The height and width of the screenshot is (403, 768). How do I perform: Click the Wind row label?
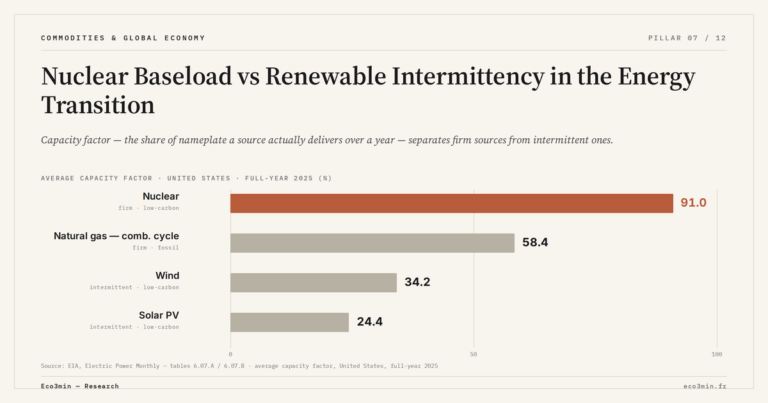(x=168, y=276)
